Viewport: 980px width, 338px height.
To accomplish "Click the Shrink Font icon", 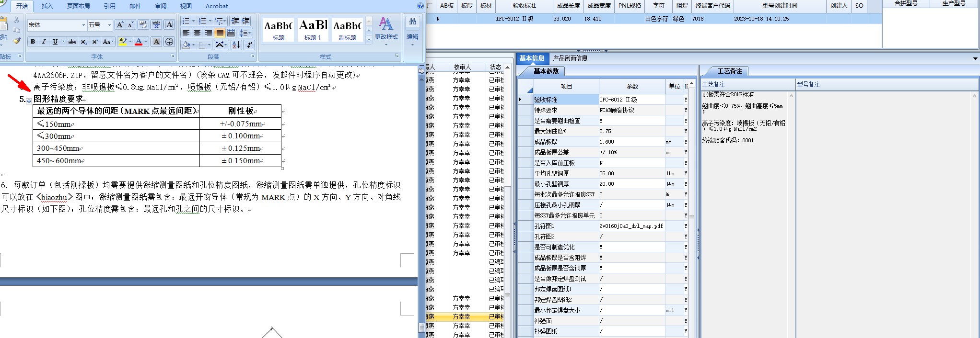I will point(130,25).
